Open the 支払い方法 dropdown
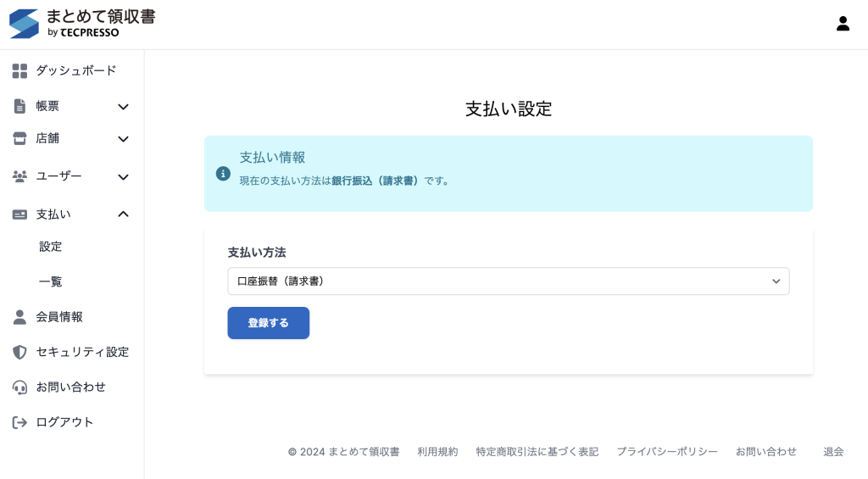The width and height of the screenshot is (868, 479). pos(508,281)
